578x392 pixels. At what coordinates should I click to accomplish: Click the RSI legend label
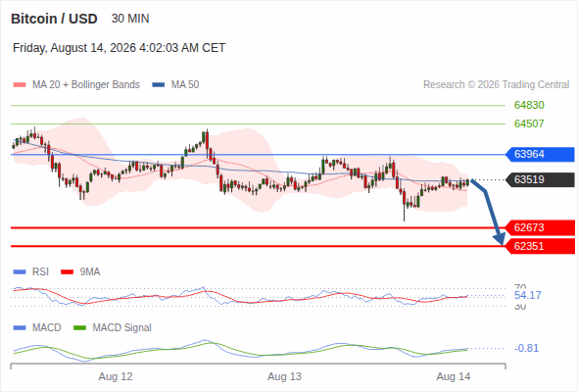coord(40,271)
